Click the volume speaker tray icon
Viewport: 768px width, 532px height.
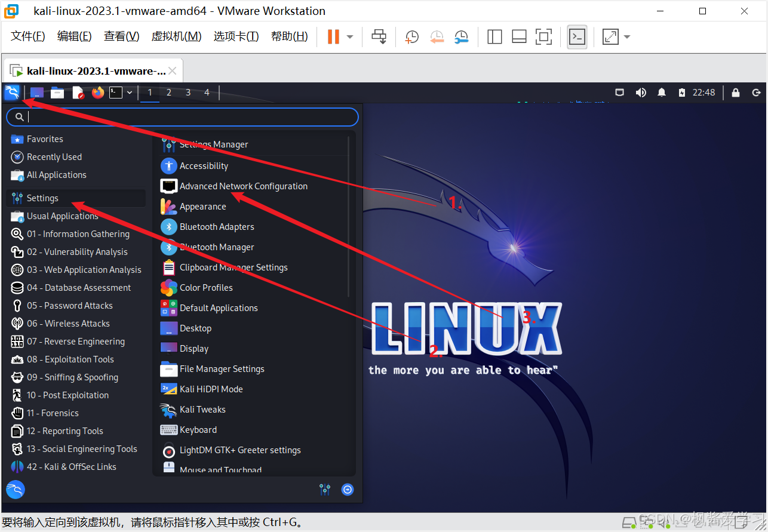(641, 93)
